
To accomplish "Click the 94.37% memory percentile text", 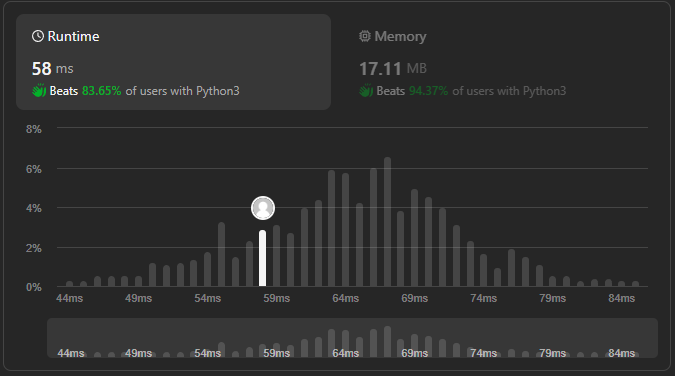I will point(428,91).
